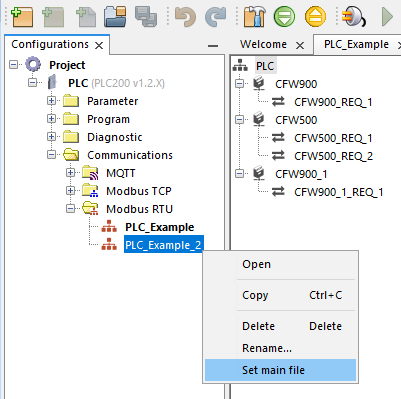The height and width of the screenshot is (399, 401).
Task: Click the MQTT folder icon
Action: pyautogui.click(x=90, y=173)
